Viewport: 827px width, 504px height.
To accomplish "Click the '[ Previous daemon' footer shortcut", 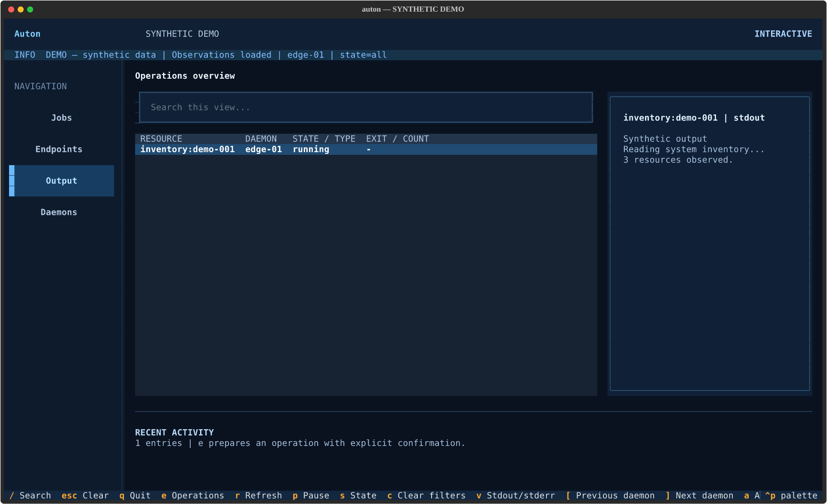I will (x=610, y=495).
